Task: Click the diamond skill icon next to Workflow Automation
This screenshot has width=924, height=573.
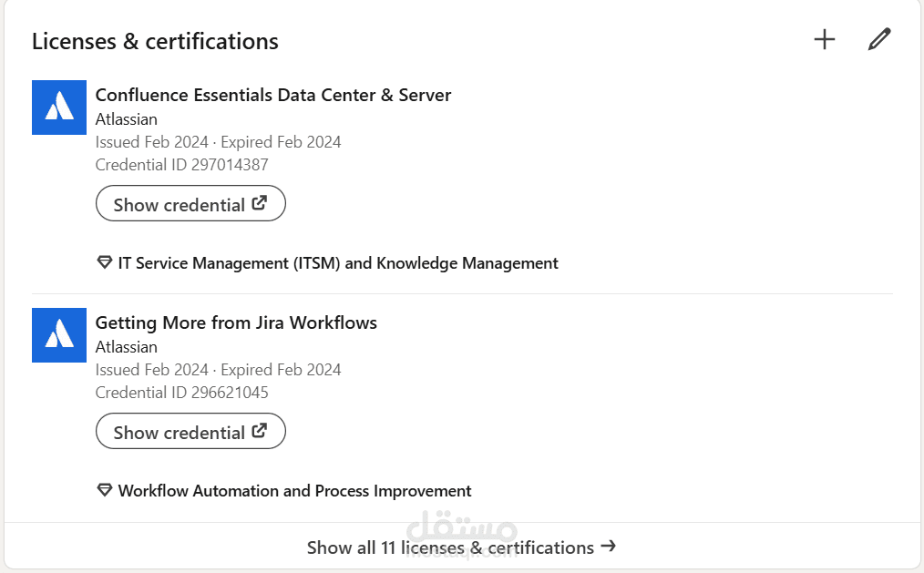Action: (104, 490)
